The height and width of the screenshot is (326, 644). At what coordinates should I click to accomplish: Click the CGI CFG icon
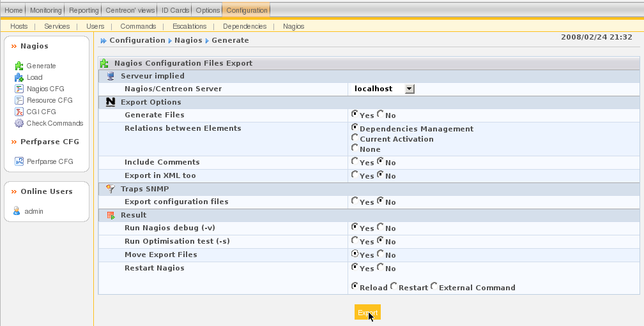(x=19, y=112)
